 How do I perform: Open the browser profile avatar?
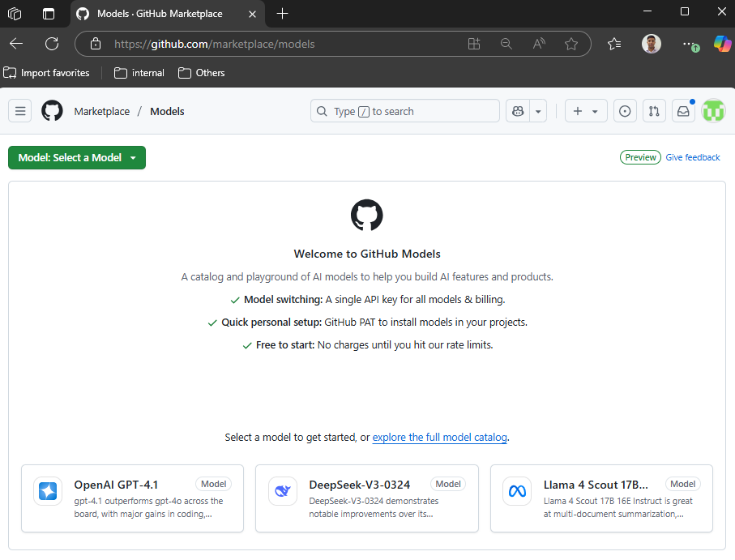point(651,44)
